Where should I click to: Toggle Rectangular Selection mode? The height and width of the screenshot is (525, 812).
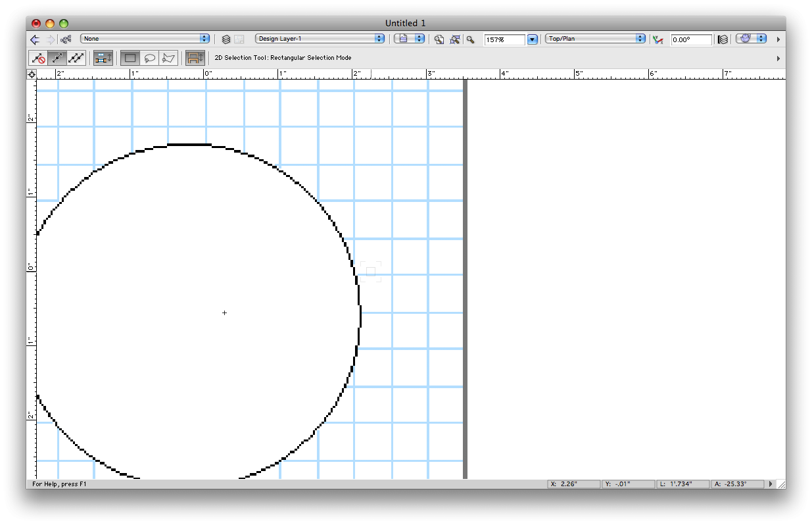(x=130, y=58)
